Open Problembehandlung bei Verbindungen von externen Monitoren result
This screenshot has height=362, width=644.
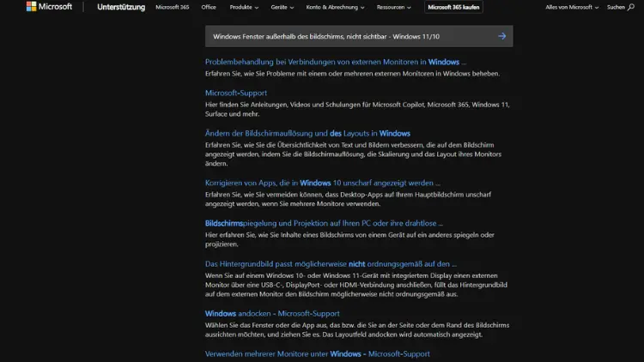pos(336,62)
